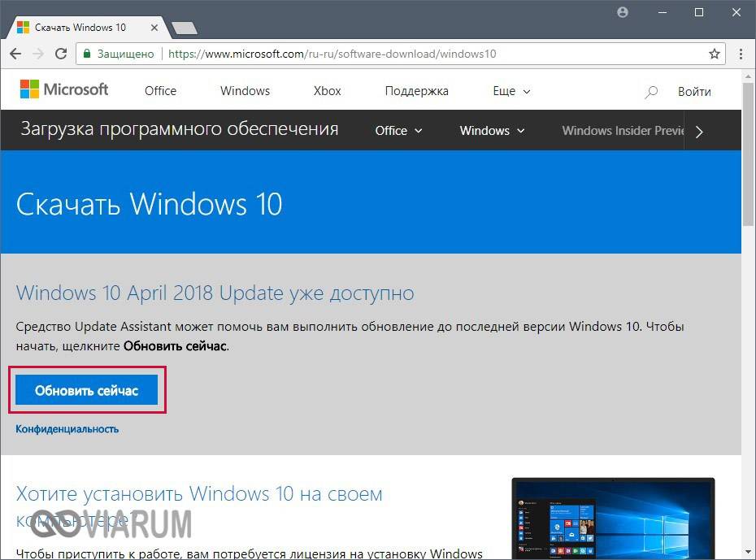
Task: Maximize the Chrome window
Action: [699, 12]
